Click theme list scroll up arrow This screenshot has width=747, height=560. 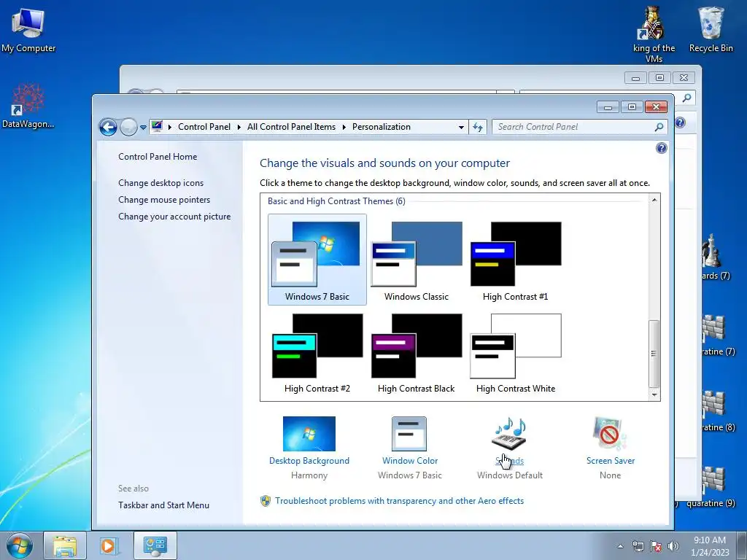click(654, 200)
